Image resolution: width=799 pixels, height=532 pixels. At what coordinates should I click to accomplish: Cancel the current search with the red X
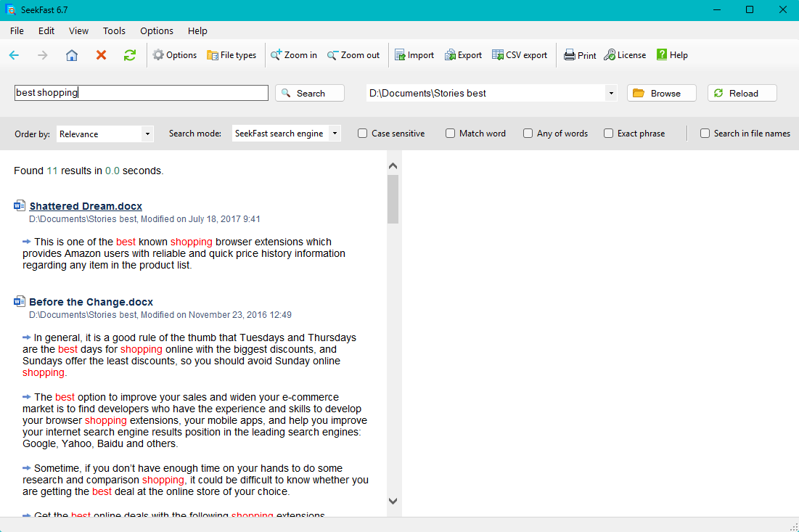point(101,54)
